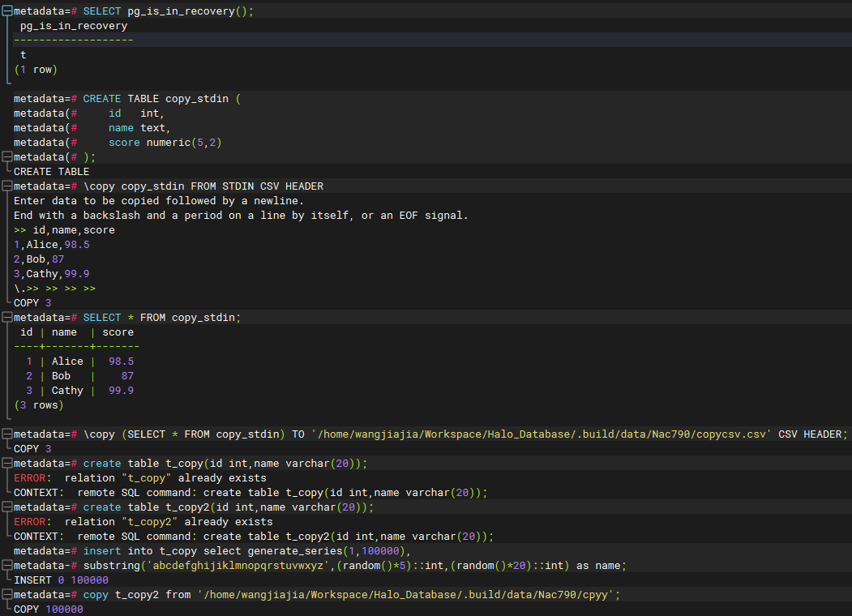The image size is (852, 616).
Task: Collapse the 'SELECT * FROM copy_stdin;' fold
Action: click(x=7, y=318)
